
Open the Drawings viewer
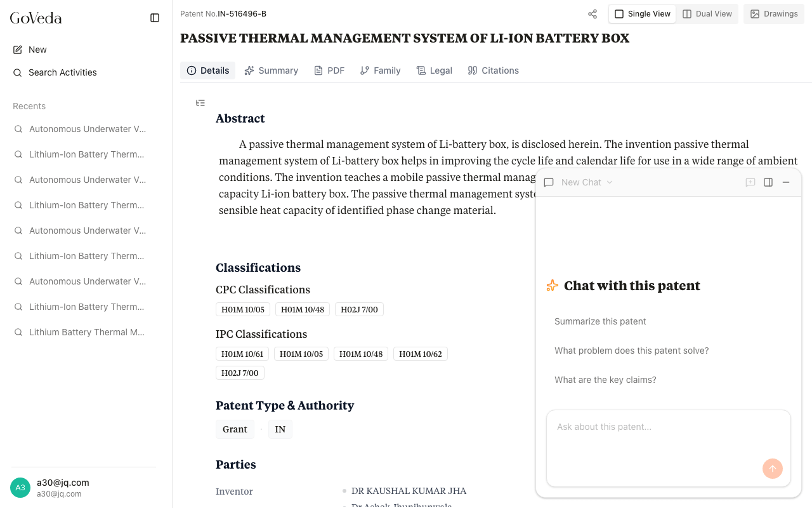click(774, 14)
